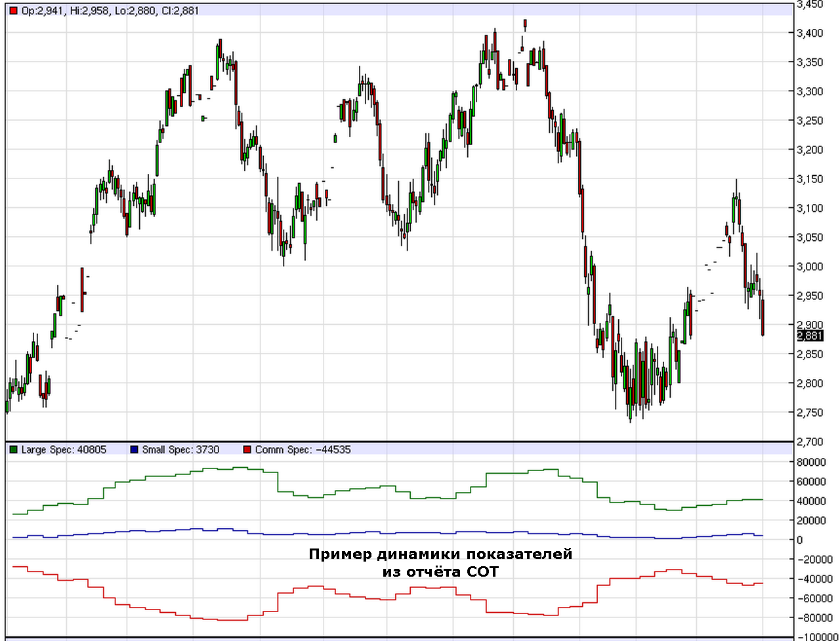This screenshot has width=840, height=641.
Task: Select the 'Comm Spec: -44535' legend text
Action: pyautogui.click(x=304, y=449)
